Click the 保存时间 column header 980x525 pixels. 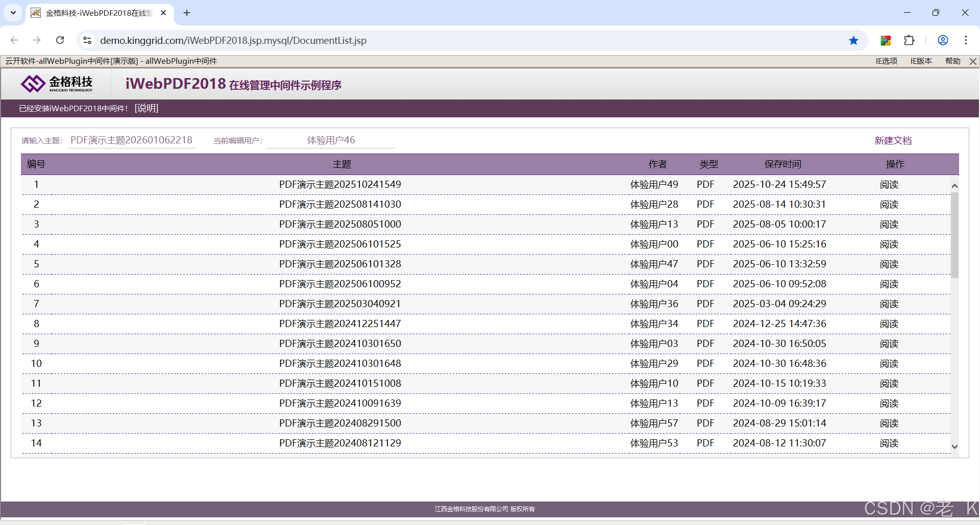coord(782,164)
